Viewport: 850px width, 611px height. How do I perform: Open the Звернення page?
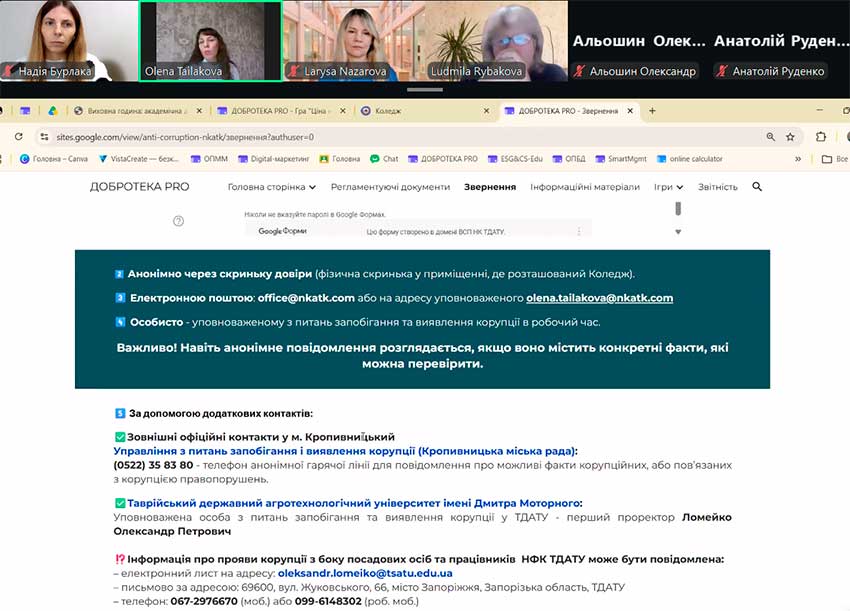(490, 186)
